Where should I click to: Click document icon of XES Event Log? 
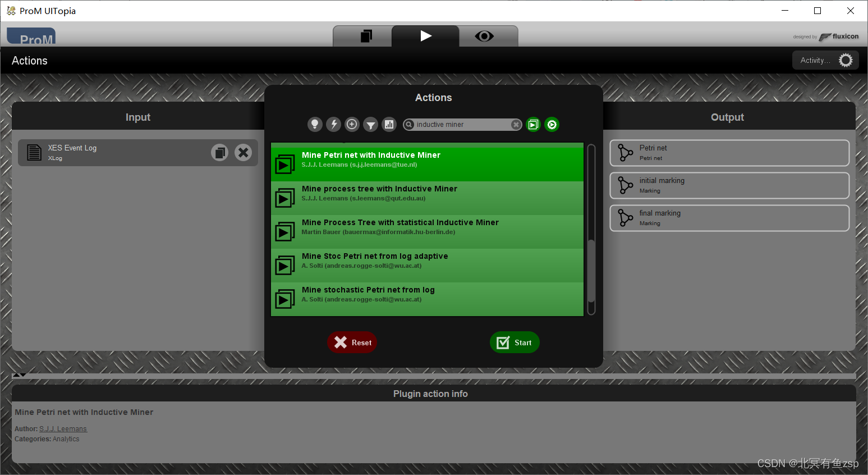click(34, 153)
